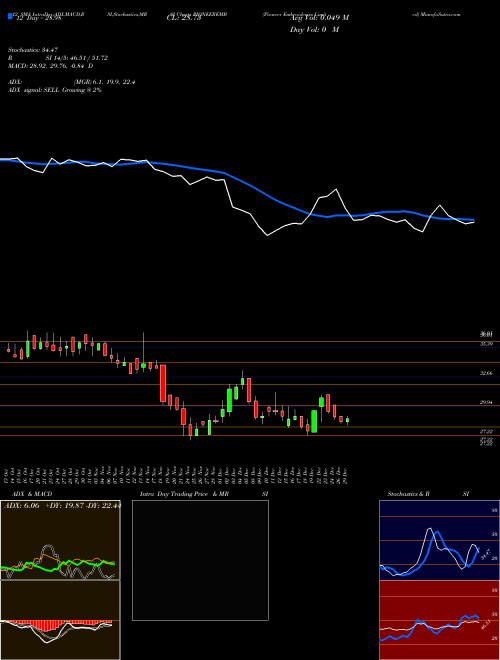Screen dimensions: 500x660
Task: Click the 27.22 price axis label
Action: click(x=487, y=431)
